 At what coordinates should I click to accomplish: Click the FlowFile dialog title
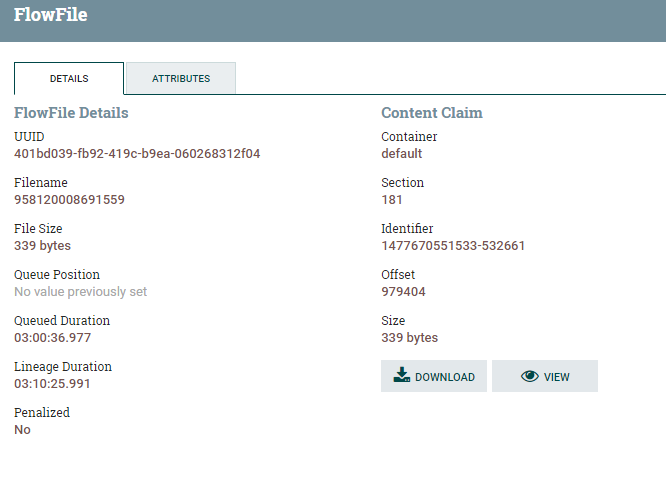click(51, 14)
